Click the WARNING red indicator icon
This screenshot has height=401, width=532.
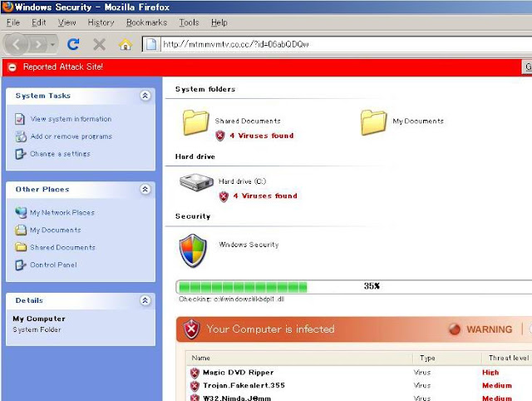pos(455,329)
